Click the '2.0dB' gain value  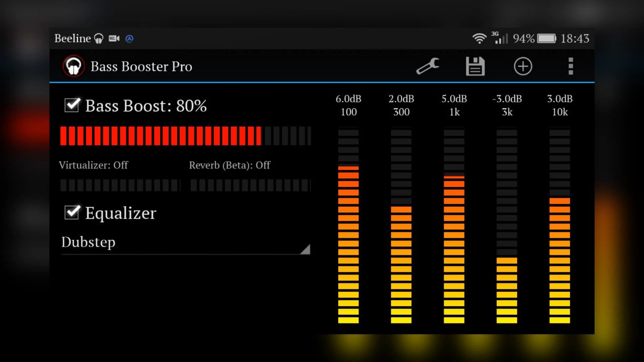pyautogui.click(x=401, y=99)
